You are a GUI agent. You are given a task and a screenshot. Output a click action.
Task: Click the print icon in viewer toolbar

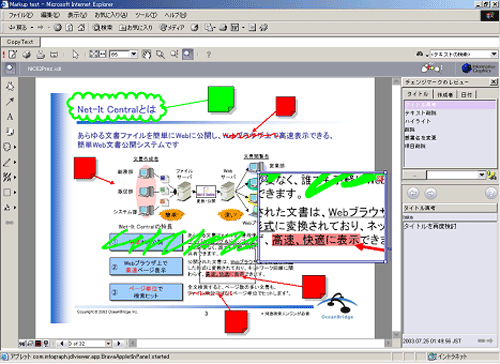41,54
